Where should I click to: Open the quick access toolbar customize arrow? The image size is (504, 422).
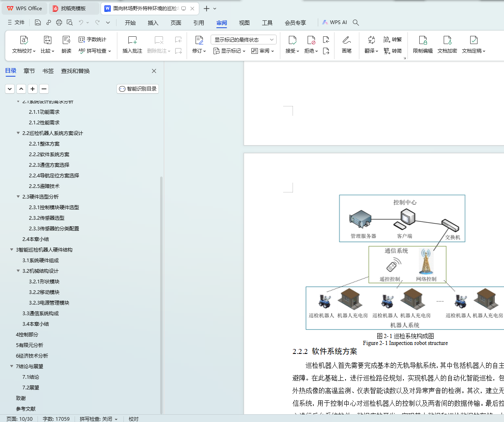[108, 22]
